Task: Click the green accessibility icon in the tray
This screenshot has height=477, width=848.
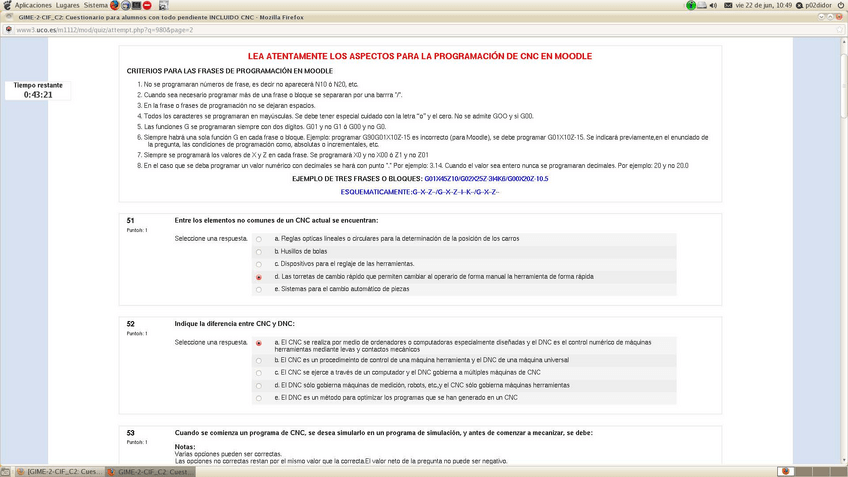Action: pyautogui.click(x=694, y=5)
